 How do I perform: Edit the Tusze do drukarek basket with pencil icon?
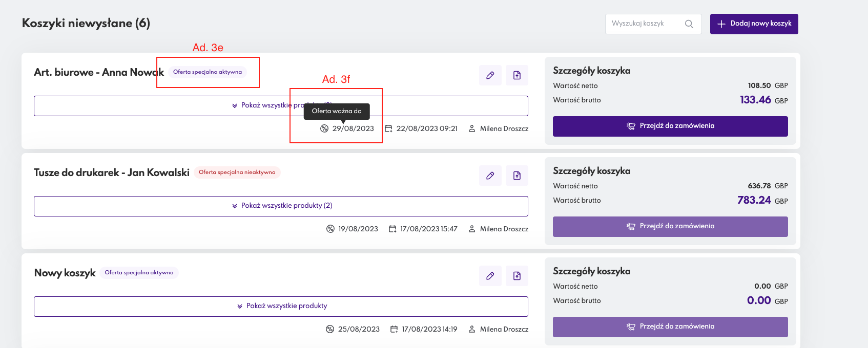point(490,176)
